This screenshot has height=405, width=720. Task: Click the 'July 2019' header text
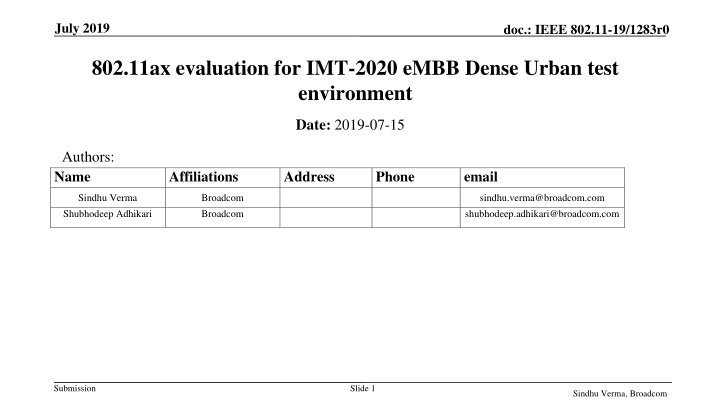tap(82, 28)
